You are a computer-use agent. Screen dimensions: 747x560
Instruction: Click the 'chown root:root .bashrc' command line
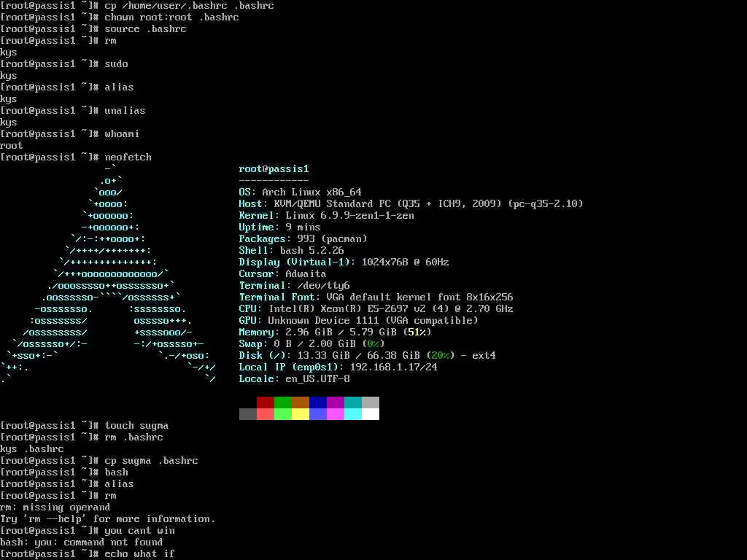pyautogui.click(x=120, y=17)
